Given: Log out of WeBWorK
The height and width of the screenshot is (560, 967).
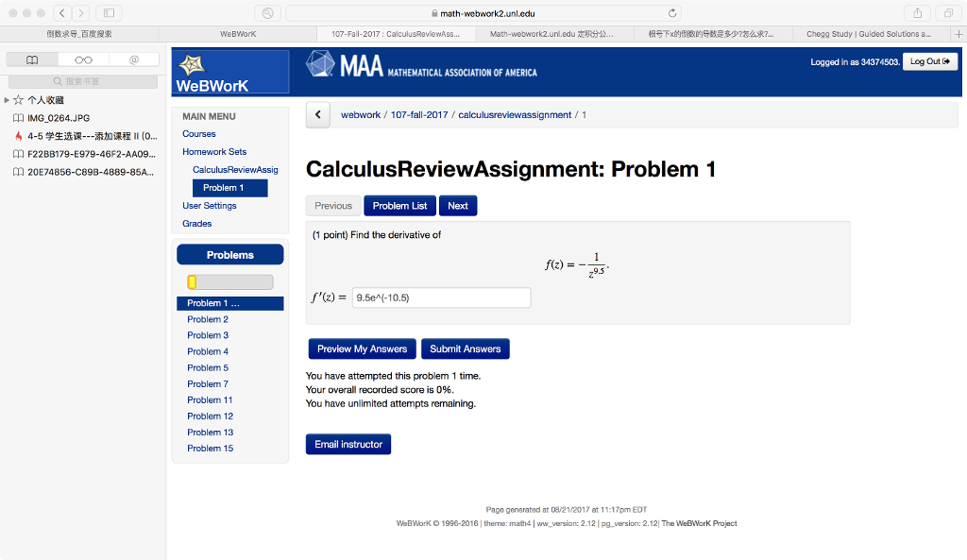Looking at the screenshot, I should point(930,60).
